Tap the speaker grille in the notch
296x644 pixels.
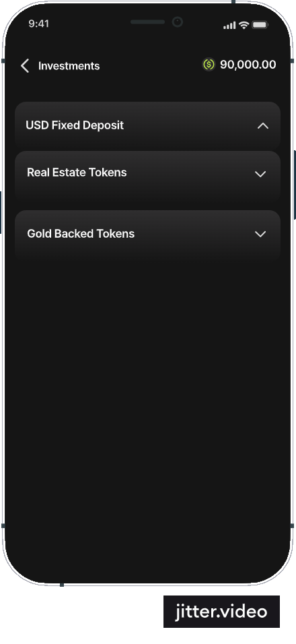coord(147,22)
